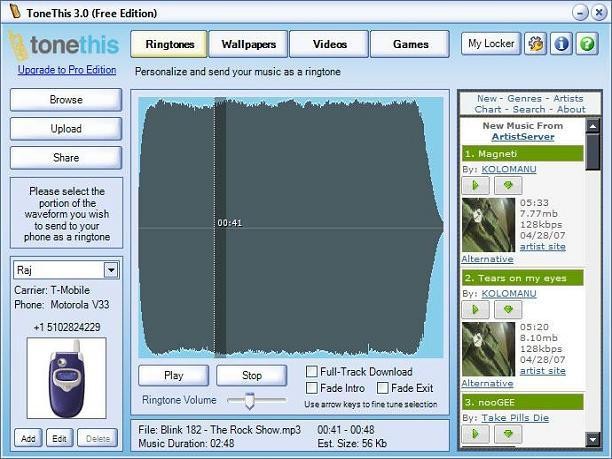
Task: Download the nooGEE track
Action: (508, 434)
